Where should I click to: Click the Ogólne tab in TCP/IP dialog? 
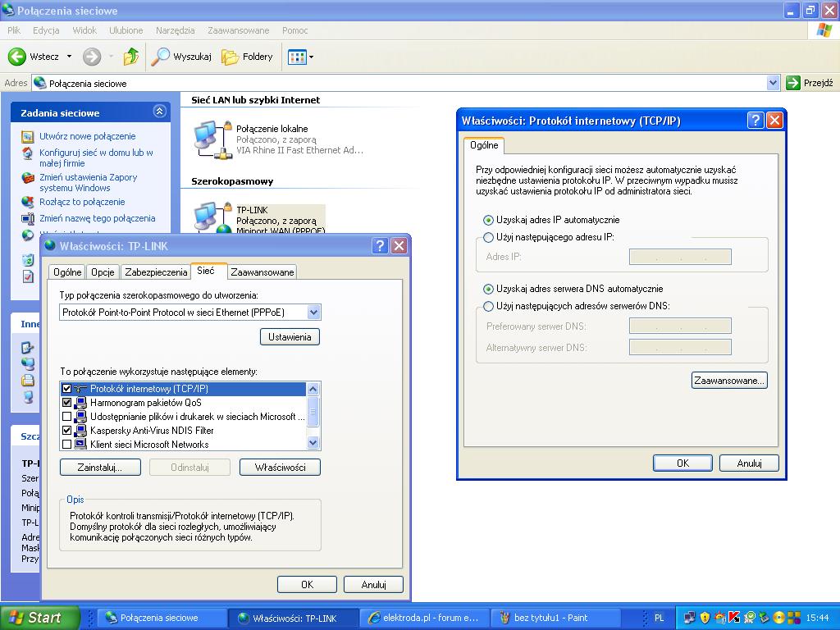click(484, 145)
